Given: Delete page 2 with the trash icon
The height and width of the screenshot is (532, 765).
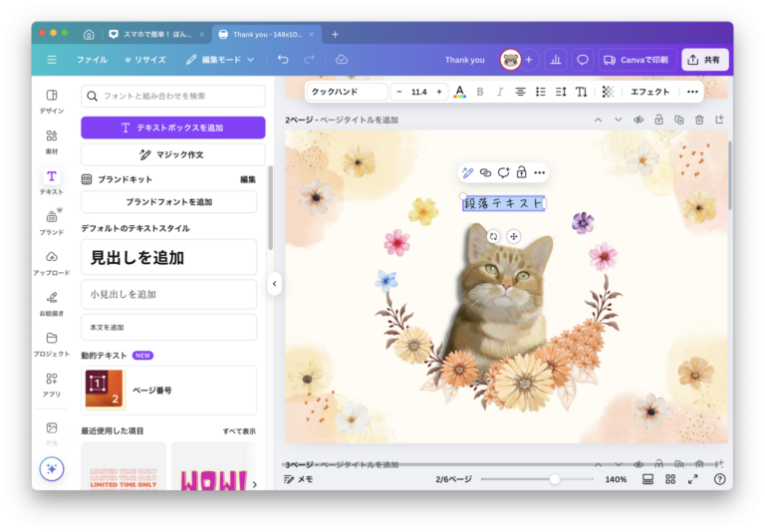Looking at the screenshot, I should pos(699,120).
